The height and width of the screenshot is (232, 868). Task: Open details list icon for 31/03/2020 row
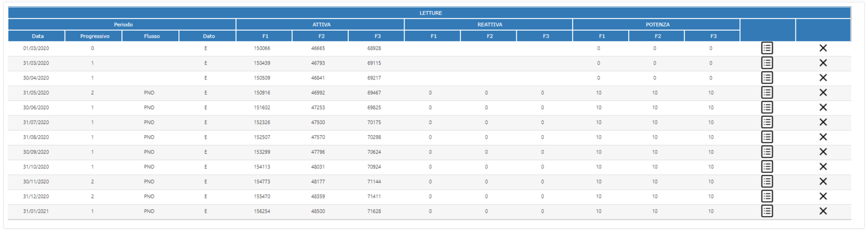767,63
